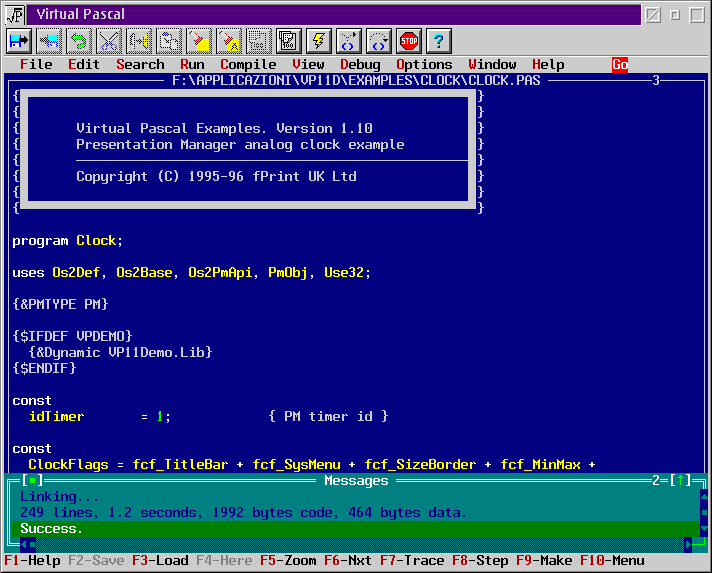Open the Run menu
Screen dimensions: 712x573
tap(192, 64)
